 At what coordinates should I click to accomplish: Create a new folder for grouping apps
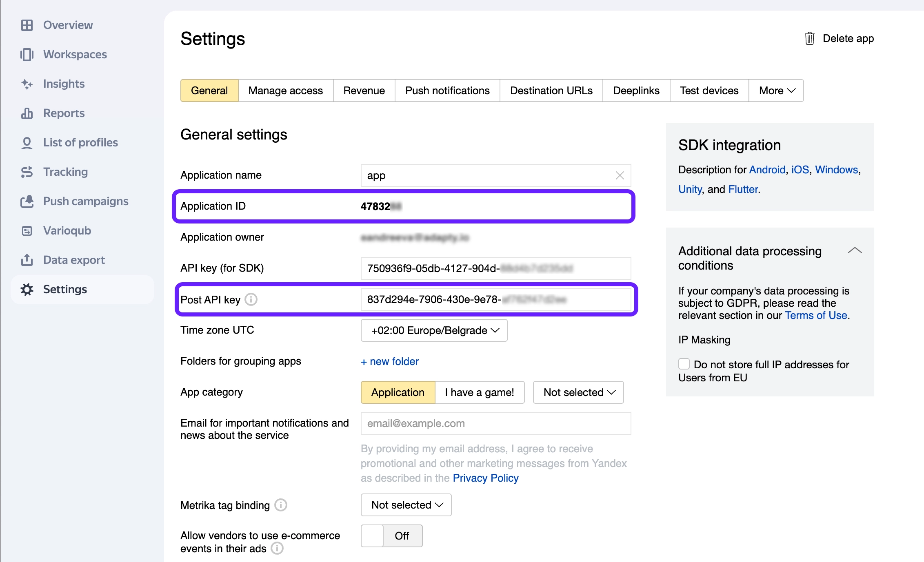(x=389, y=361)
